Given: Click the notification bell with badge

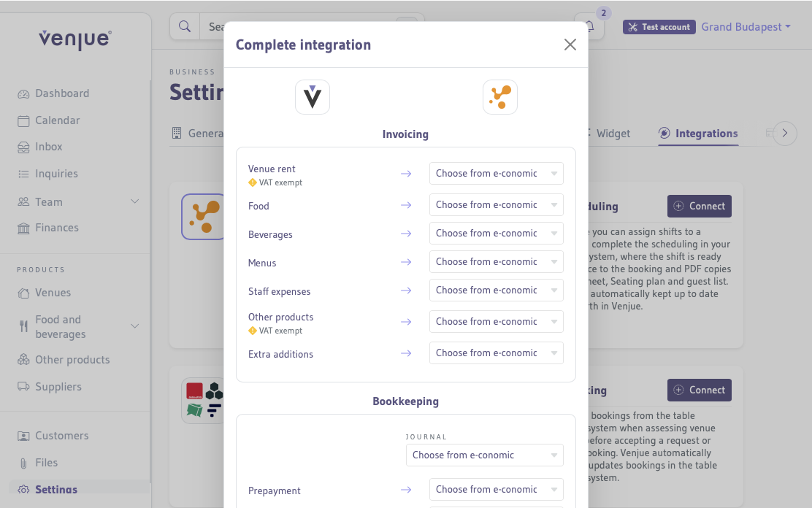Looking at the screenshot, I should 589,26.
